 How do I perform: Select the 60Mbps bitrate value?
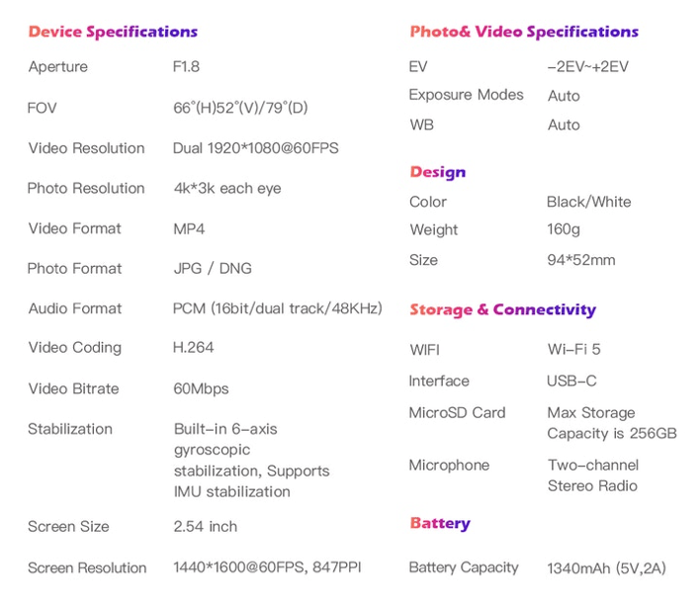pyautogui.click(x=202, y=388)
